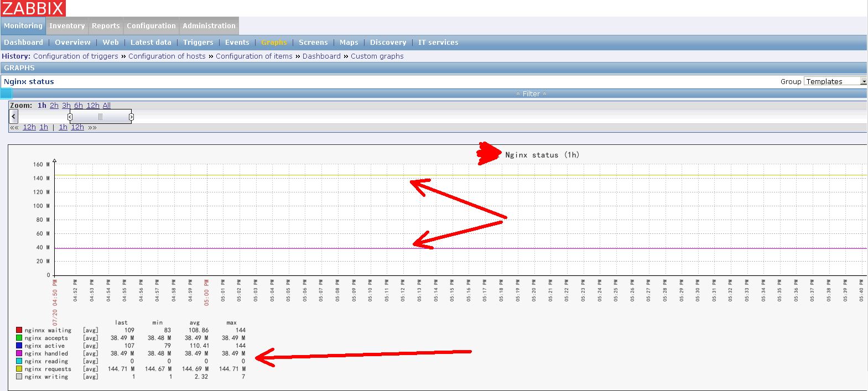The width and height of the screenshot is (868, 391).
Task: Go to the Dashboard submenu item
Action: click(23, 42)
